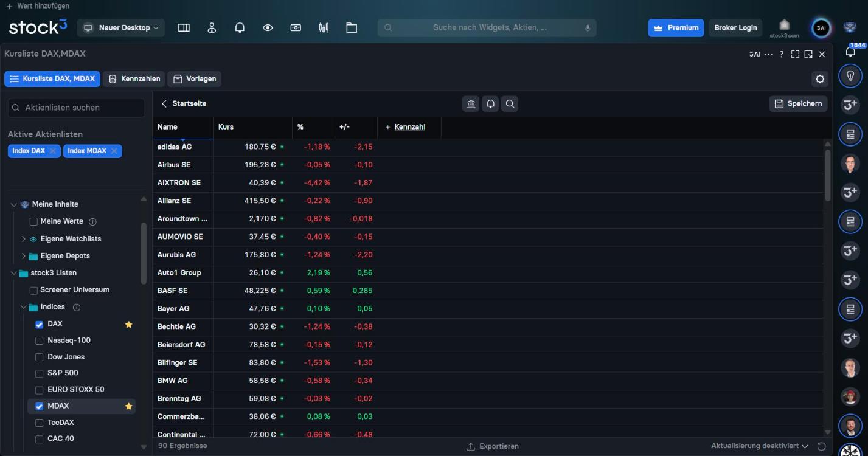Click the folder icon in top toolbar

(352, 28)
